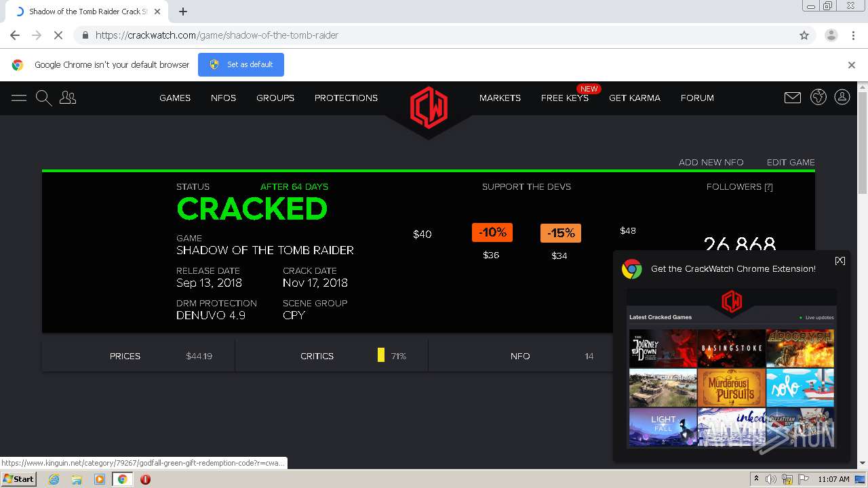The width and height of the screenshot is (868, 488).
Task: Open the users/community icon
Action: click(68, 98)
